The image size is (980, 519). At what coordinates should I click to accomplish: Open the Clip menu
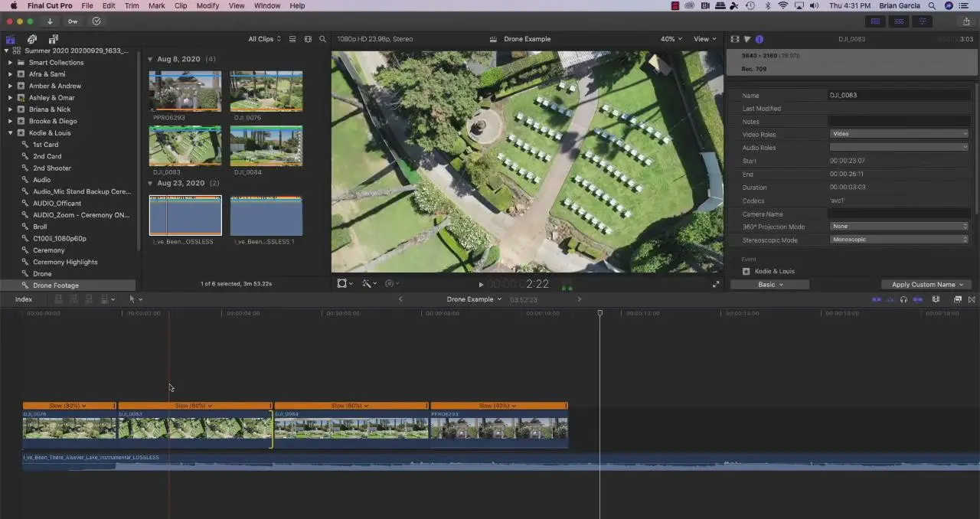tap(181, 5)
